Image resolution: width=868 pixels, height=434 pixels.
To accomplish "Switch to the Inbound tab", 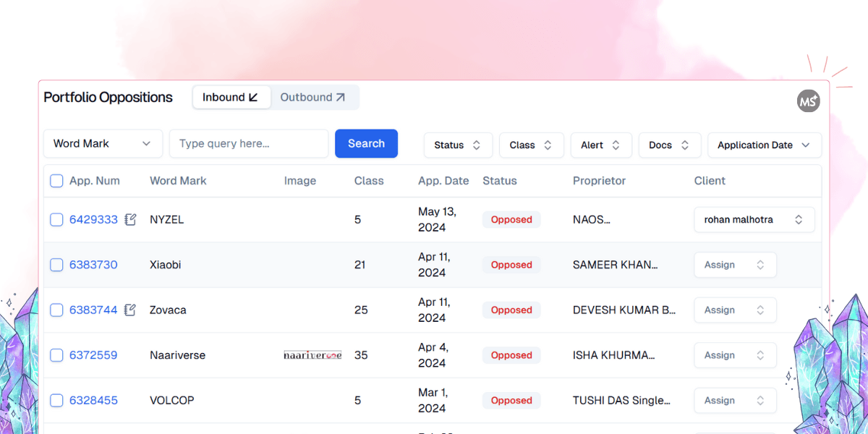I will click(231, 98).
